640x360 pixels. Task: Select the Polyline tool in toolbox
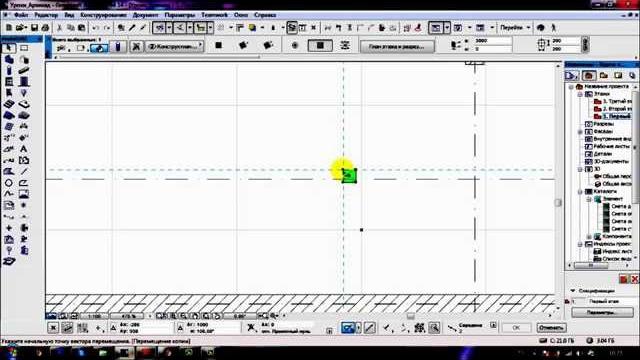point(24,183)
